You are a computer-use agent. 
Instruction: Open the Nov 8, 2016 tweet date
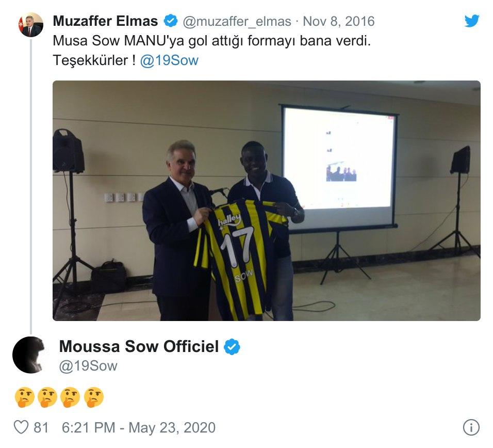[339, 21]
